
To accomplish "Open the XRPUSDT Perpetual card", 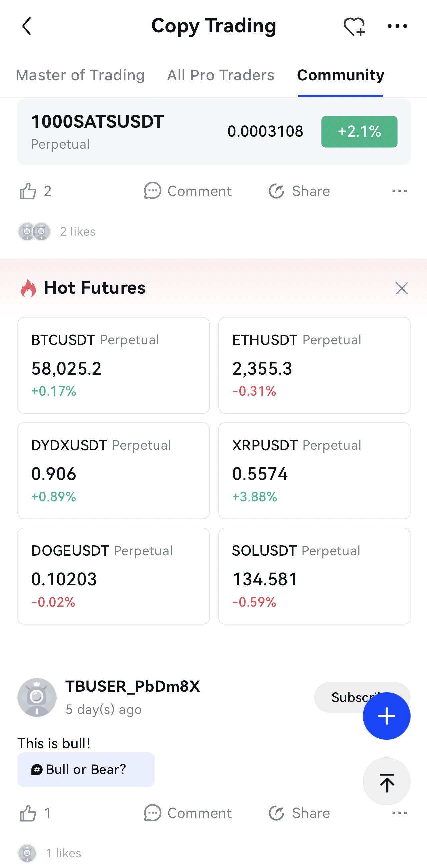I will point(314,470).
